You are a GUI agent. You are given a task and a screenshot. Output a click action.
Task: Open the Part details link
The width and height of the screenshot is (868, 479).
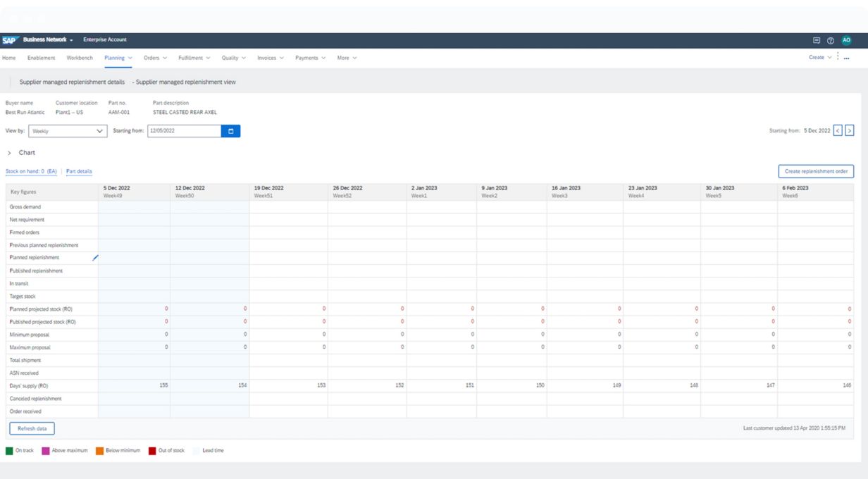coord(79,171)
